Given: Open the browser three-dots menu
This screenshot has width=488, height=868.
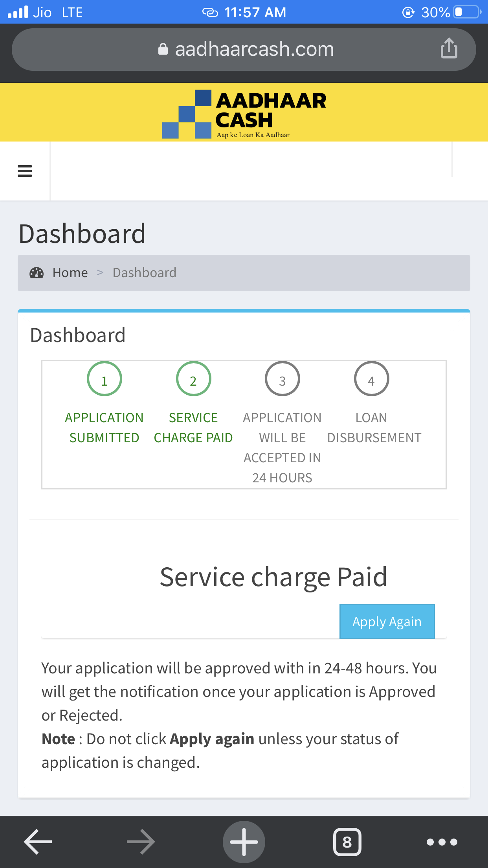Looking at the screenshot, I should (x=442, y=842).
